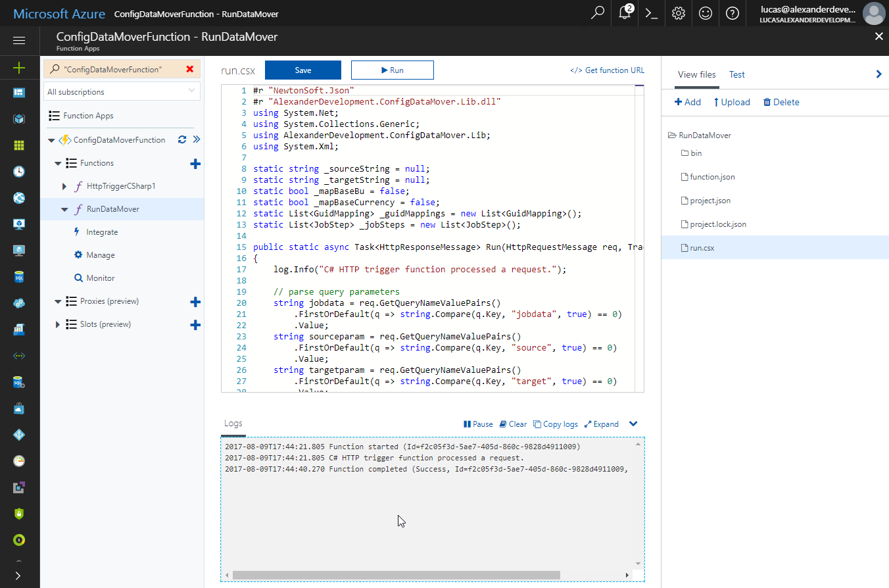Image resolution: width=889 pixels, height=588 pixels.
Task: Select Function Apps in the tree
Action: (x=88, y=116)
